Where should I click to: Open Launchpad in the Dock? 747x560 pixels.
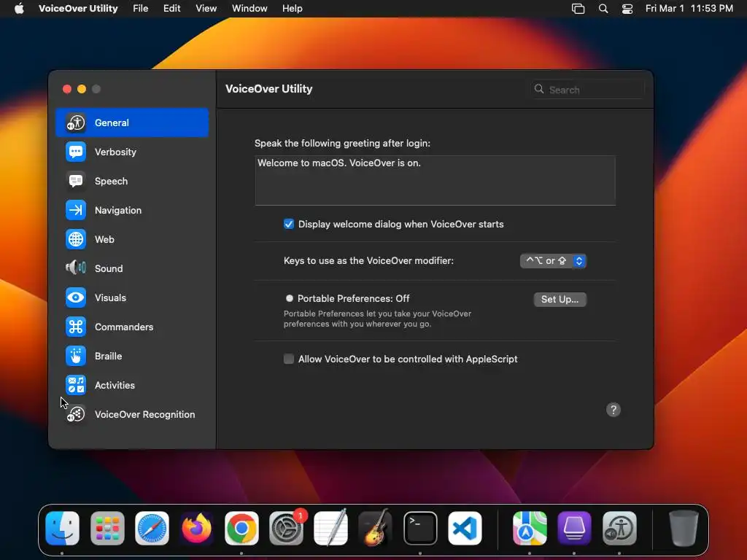pos(107,528)
